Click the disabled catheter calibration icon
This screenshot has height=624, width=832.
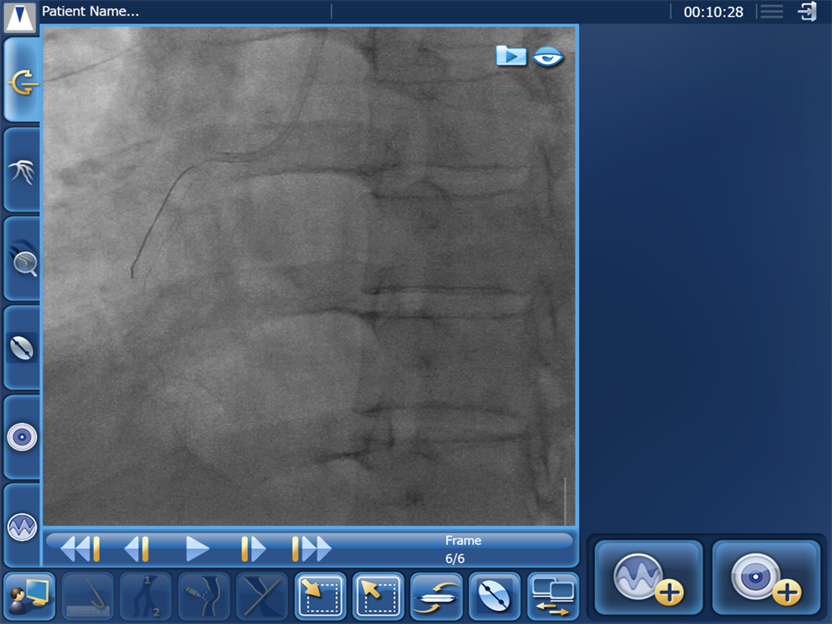[88, 596]
